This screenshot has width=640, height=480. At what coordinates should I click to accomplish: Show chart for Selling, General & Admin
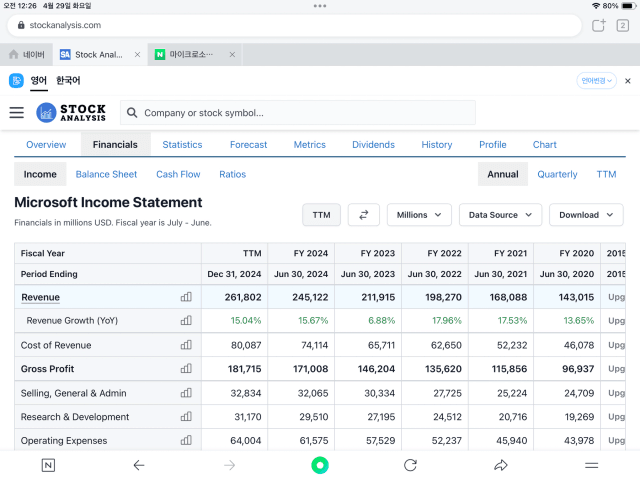coord(186,393)
